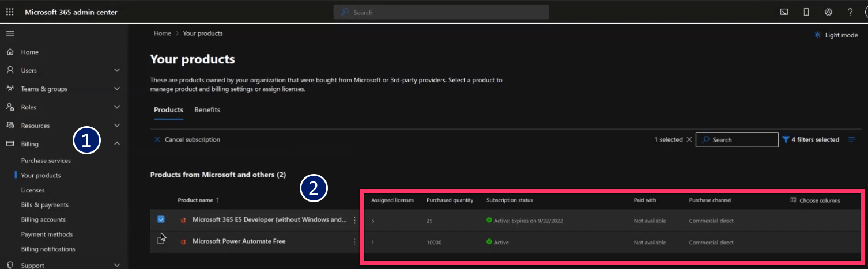Expand the Support chevron
Screen dimensions: 868x269
[x=117, y=265]
